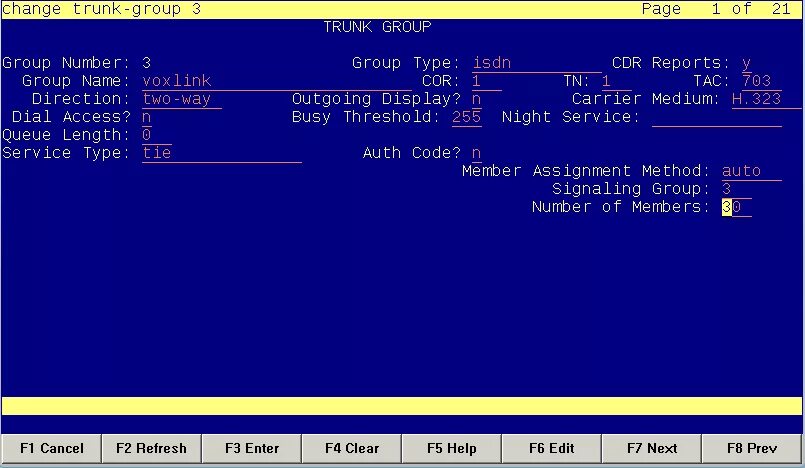The width and height of the screenshot is (805, 468).
Task: Select the Queue Length field value 0
Action: (x=157, y=135)
